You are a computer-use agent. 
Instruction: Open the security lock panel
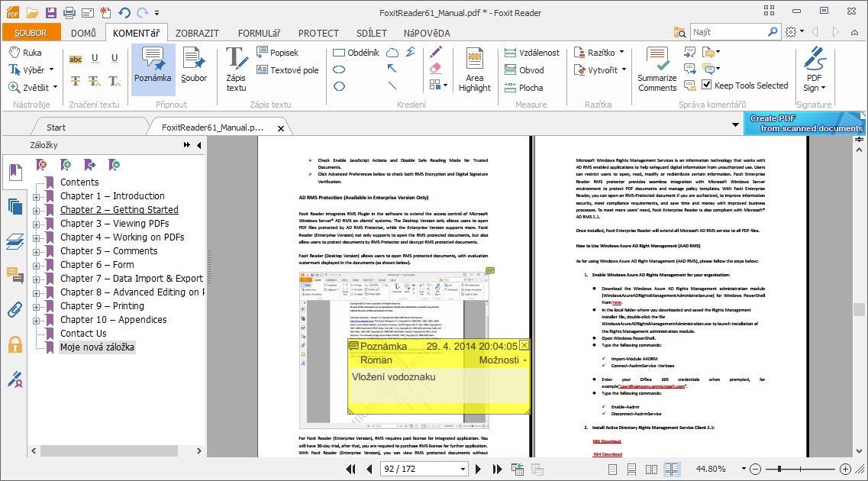coord(15,344)
